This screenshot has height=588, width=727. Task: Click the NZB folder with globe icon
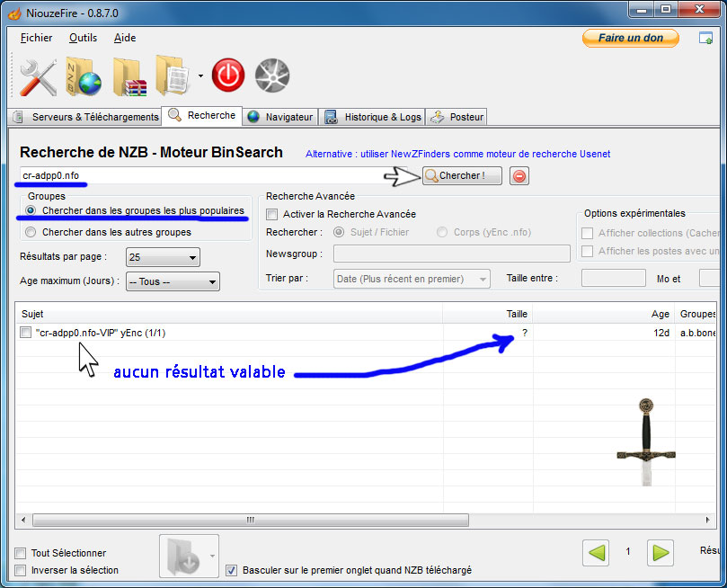(84, 77)
